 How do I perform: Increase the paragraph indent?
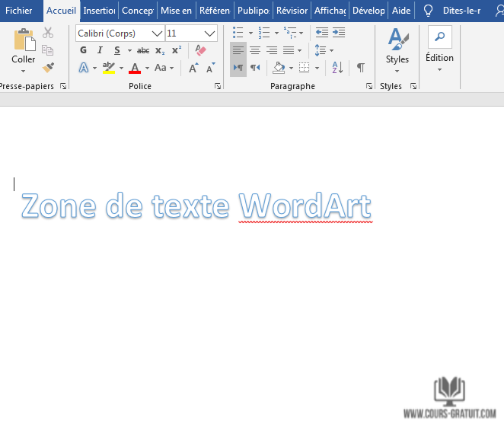[339, 33]
